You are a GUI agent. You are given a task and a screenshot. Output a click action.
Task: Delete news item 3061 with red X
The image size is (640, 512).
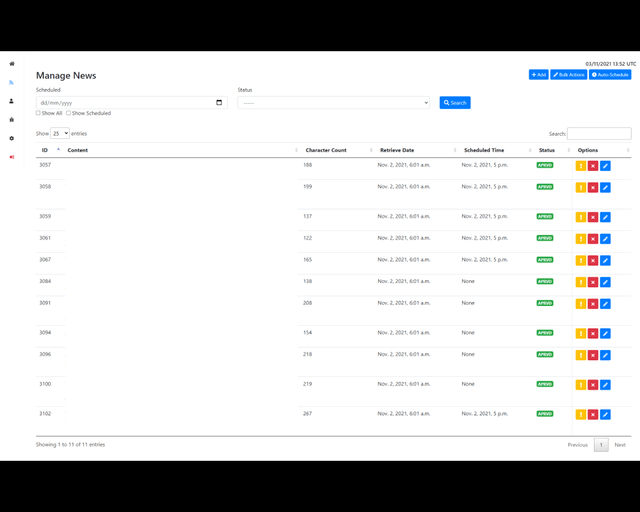(x=593, y=239)
